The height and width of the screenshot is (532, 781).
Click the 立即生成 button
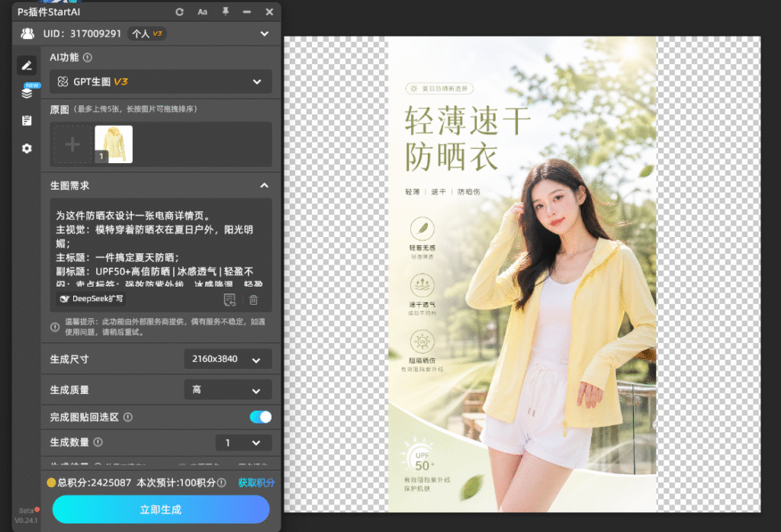pyautogui.click(x=160, y=510)
